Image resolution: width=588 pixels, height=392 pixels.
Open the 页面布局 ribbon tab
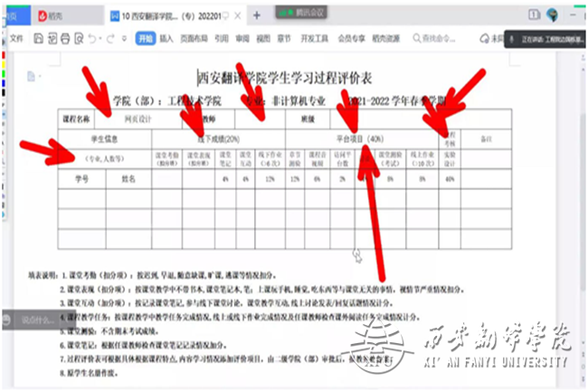[194, 38]
